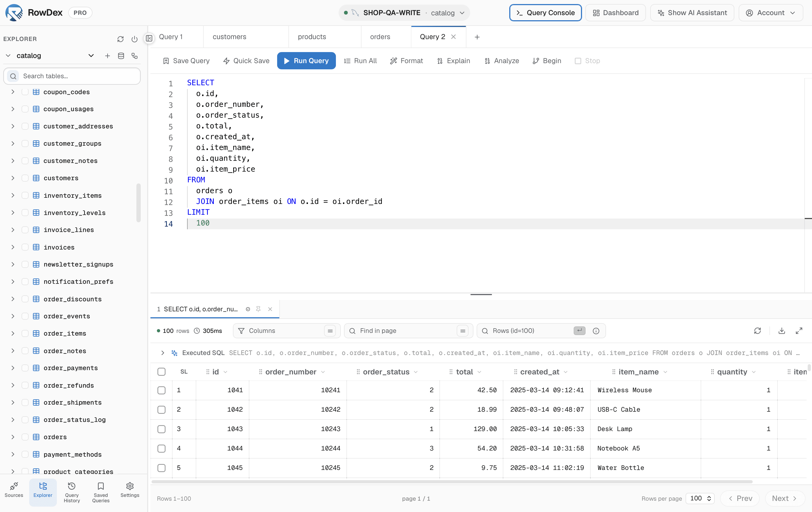The width and height of the screenshot is (812, 512).
Task: Open the schema diagram icon beside catalog
Action: [x=135, y=56]
